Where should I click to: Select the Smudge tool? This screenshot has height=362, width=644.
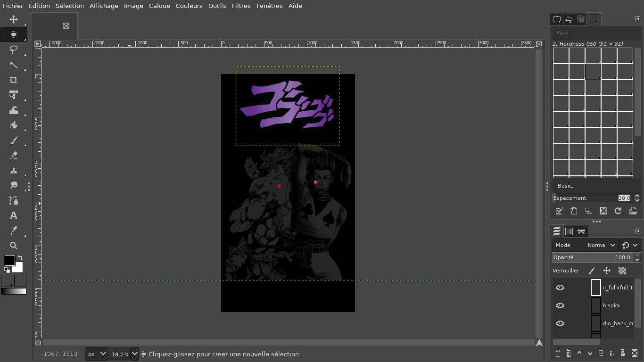click(x=14, y=185)
